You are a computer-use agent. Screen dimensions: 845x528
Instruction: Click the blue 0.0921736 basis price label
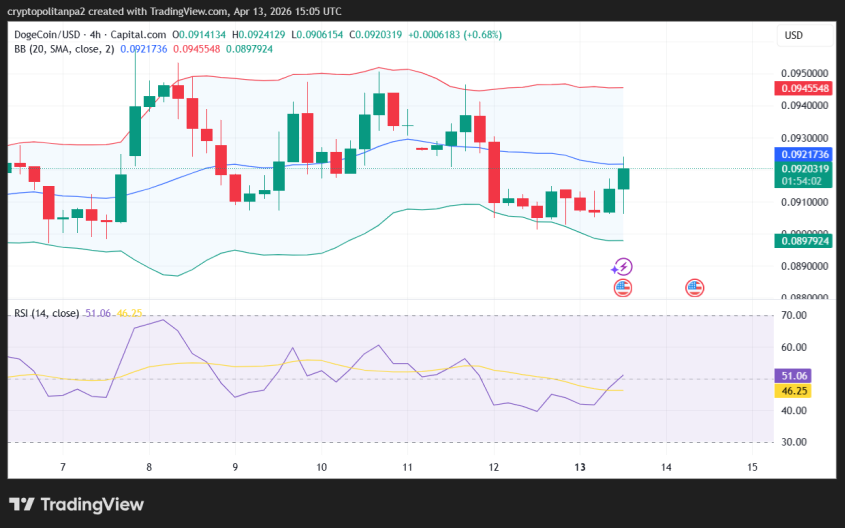tap(803, 155)
